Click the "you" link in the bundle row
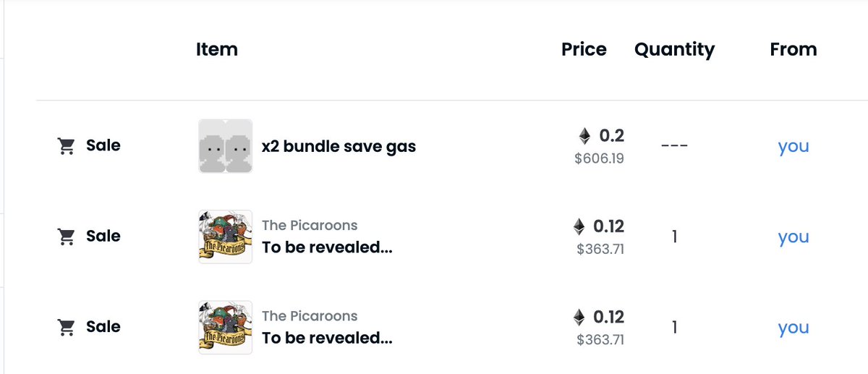Image resolution: width=868 pixels, height=374 pixels. (x=793, y=146)
